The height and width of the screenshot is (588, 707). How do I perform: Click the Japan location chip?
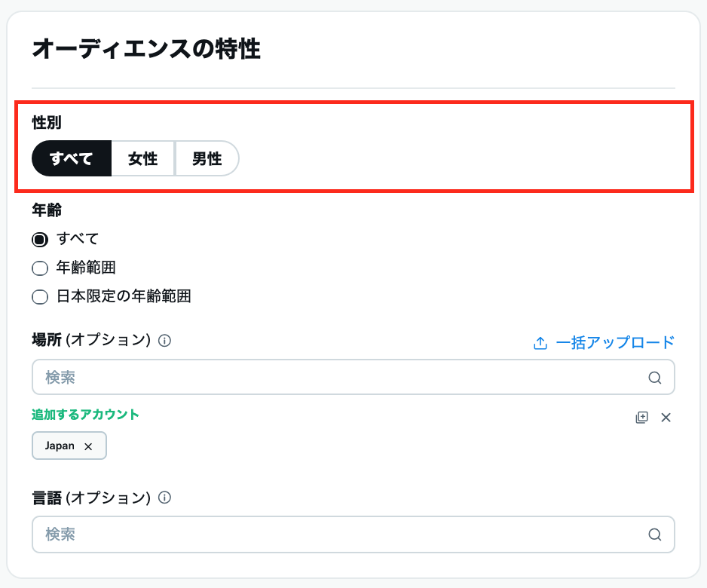[60, 446]
